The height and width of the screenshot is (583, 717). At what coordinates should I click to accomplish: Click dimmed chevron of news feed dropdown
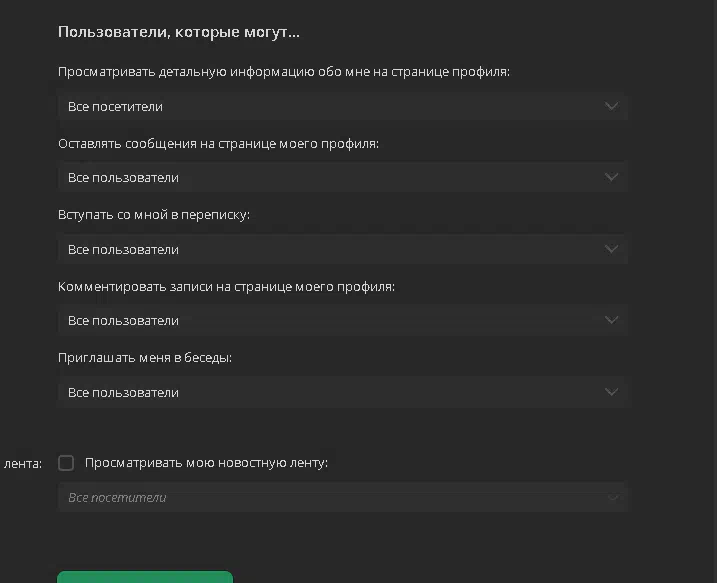(x=612, y=497)
